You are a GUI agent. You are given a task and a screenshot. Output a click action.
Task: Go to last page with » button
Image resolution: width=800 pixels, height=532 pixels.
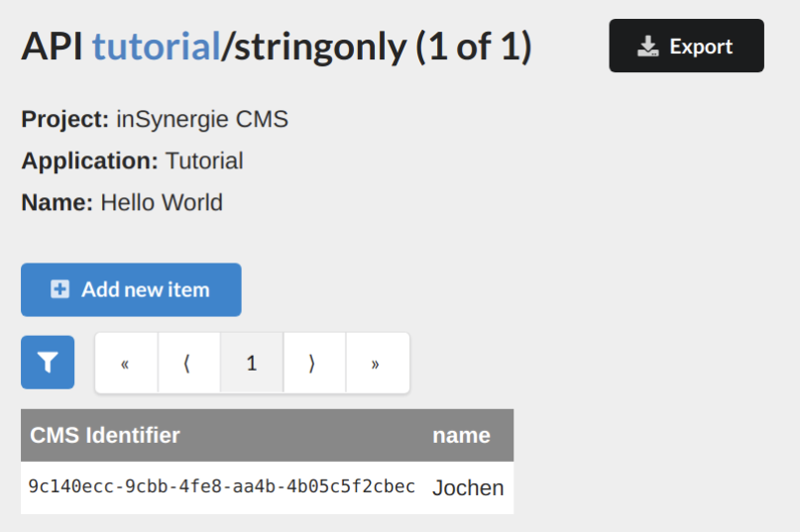[378, 364]
